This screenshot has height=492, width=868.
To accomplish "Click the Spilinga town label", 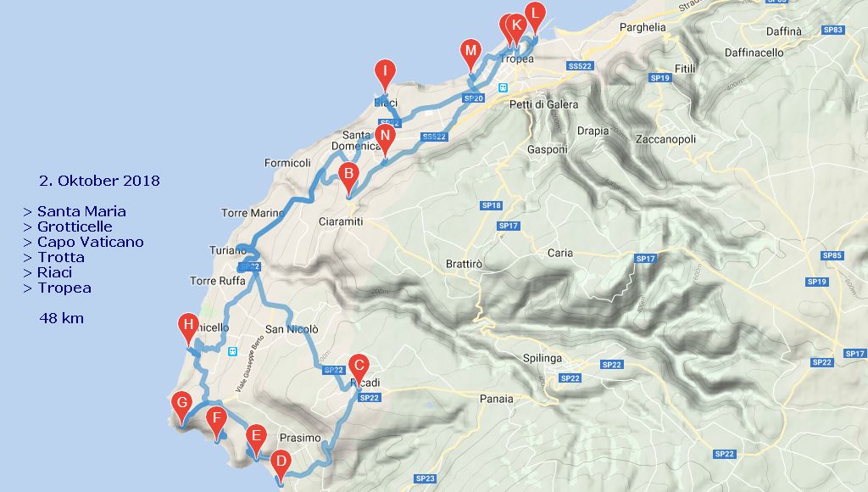I will 542,359.
